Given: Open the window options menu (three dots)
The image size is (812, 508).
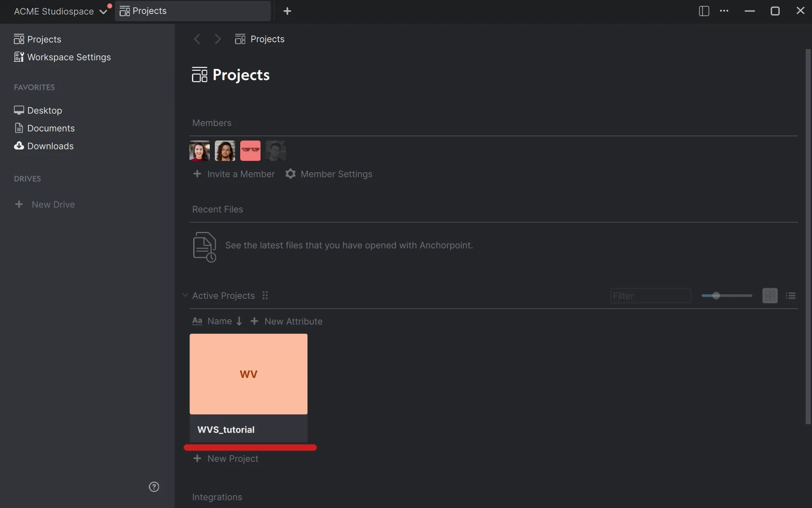Looking at the screenshot, I should point(724,11).
